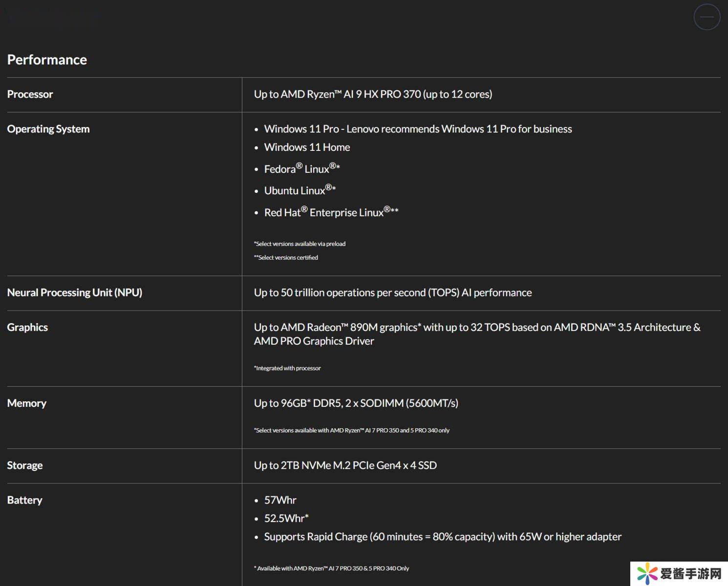Image resolution: width=728 pixels, height=586 pixels.
Task: Click the 50 trillion operations TOPS text
Action: (x=392, y=293)
